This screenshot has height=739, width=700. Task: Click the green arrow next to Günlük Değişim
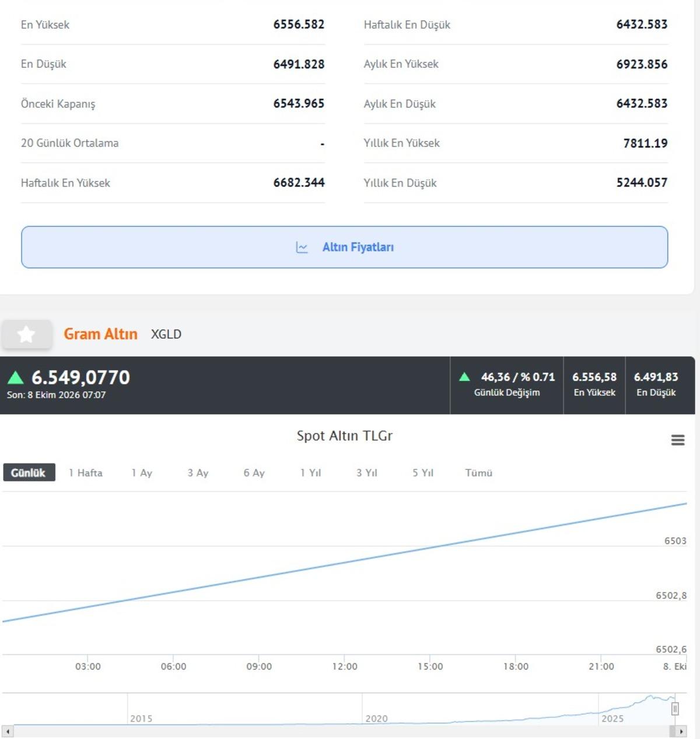464,377
